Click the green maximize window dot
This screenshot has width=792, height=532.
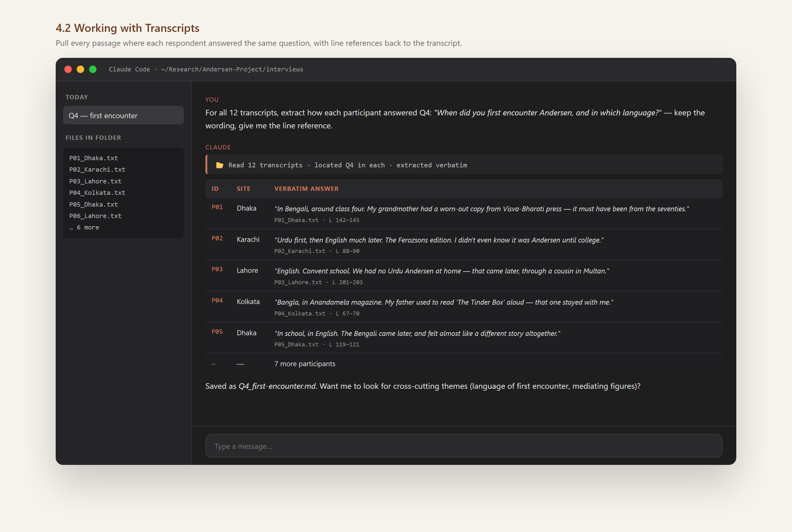93,69
